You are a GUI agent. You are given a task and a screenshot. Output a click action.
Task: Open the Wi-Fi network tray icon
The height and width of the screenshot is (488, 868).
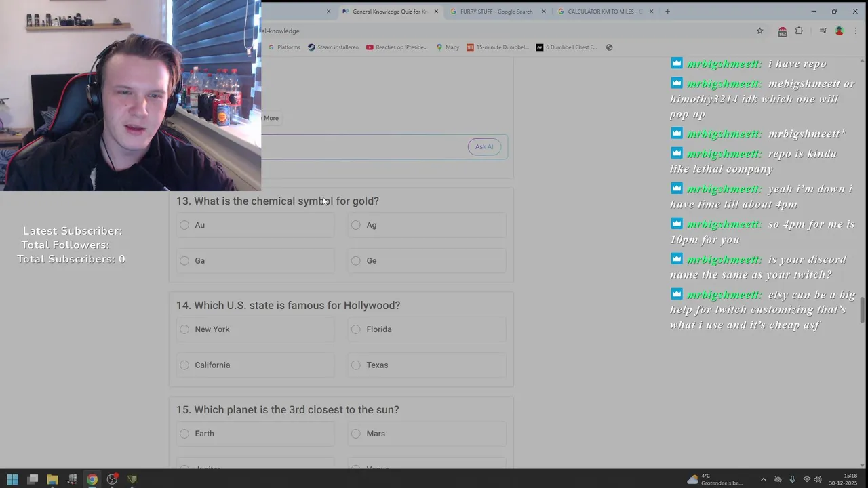807,479
